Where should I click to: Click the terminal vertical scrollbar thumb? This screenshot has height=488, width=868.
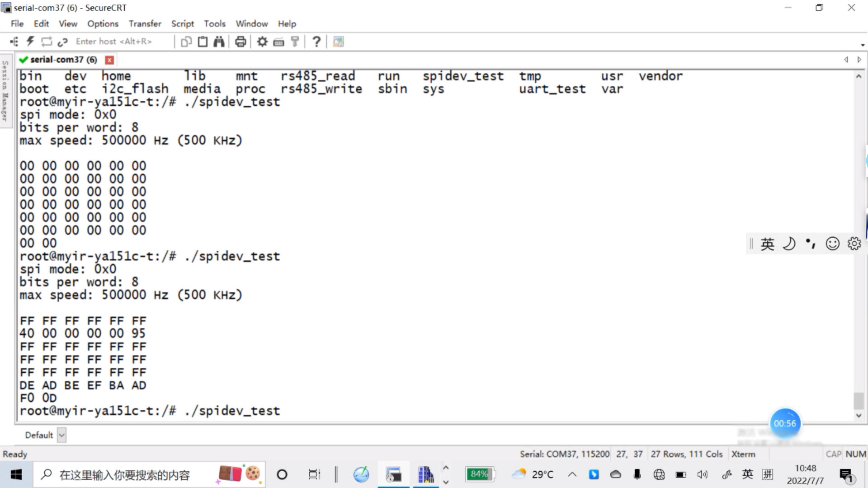point(859,400)
